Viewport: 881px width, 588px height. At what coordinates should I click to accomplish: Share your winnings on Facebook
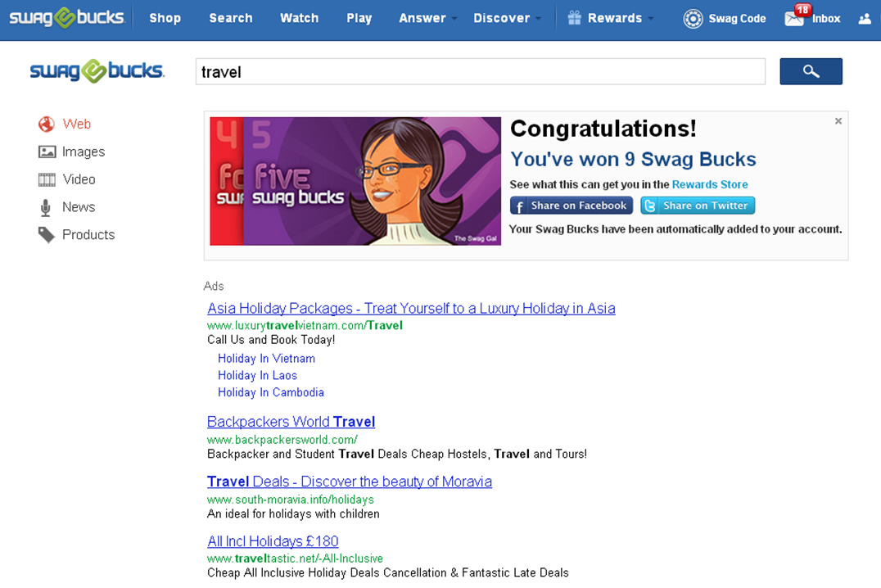[x=571, y=206]
